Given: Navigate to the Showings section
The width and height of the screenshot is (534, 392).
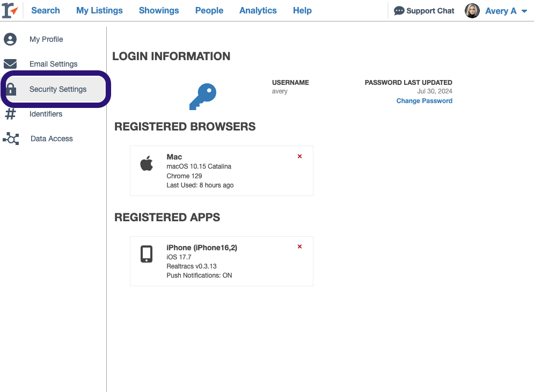Looking at the screenshot, I should [158, 10].
